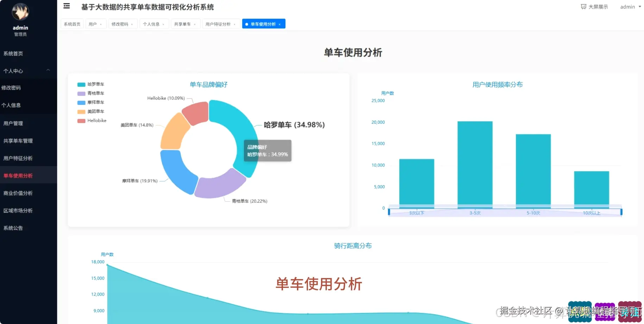This screenshot has width=644, height=324.
Task: Open the admin account dropdown
Action: point(631,7)
